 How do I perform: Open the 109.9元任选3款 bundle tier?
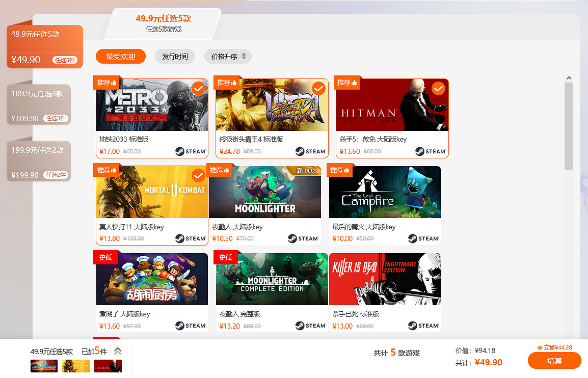(39, 105)
